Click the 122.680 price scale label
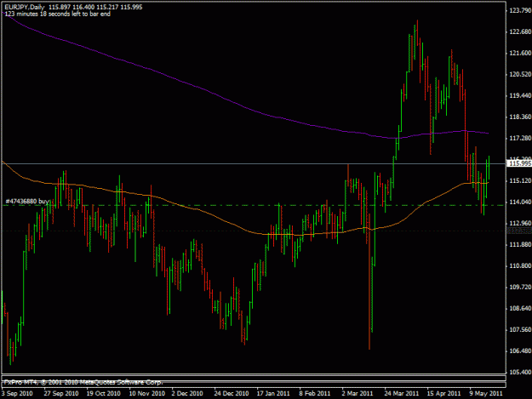Screen dimensions: 532x399 point(520,31)
